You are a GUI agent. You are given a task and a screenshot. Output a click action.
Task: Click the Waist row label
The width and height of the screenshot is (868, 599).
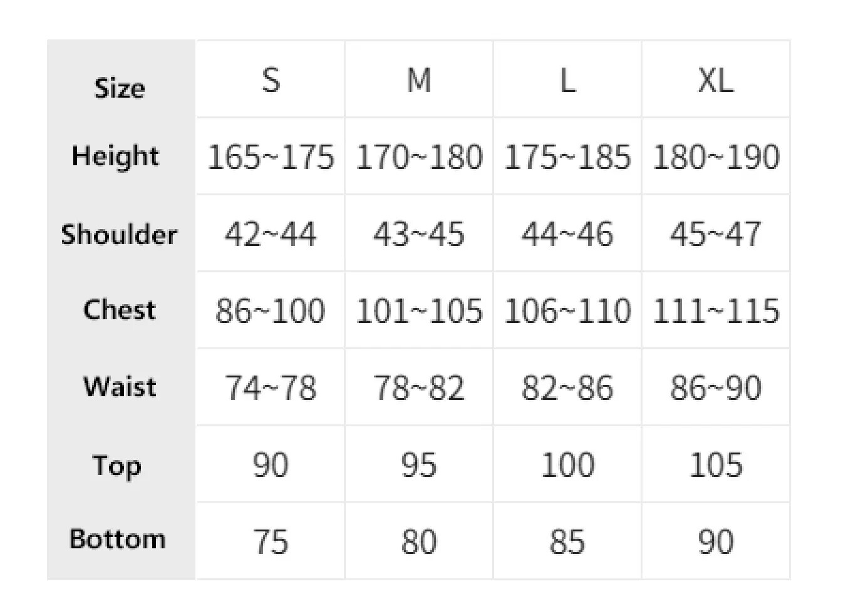[120, 387]
